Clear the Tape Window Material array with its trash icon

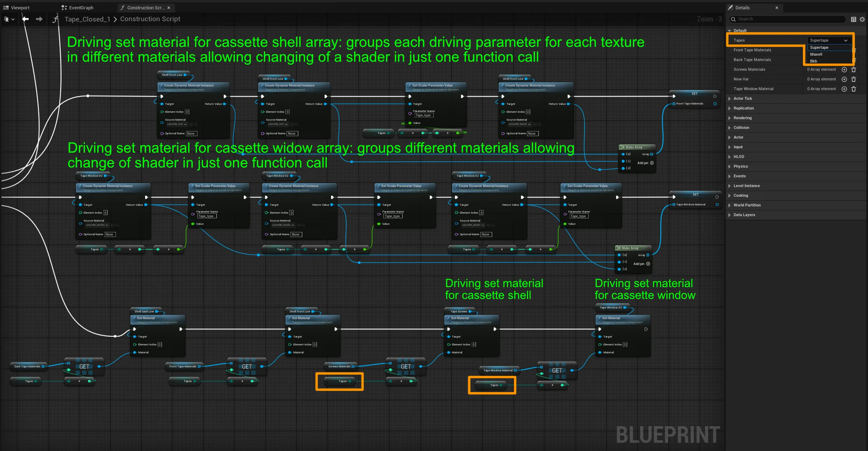click(854, 89)
